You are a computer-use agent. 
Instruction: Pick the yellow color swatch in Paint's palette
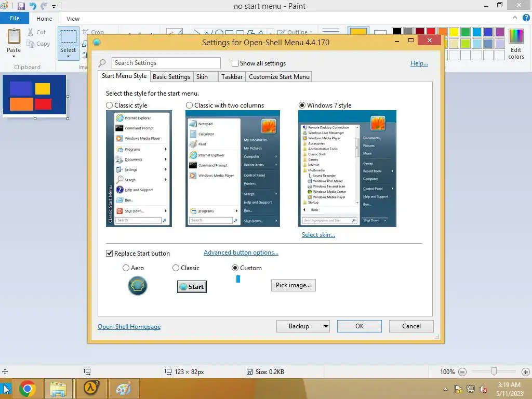(454, 32)
